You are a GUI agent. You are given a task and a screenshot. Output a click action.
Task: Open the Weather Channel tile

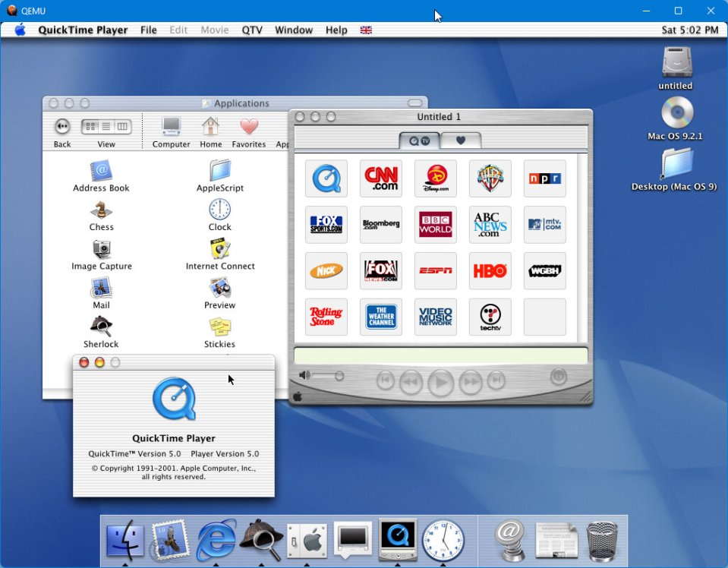(381, 317)
